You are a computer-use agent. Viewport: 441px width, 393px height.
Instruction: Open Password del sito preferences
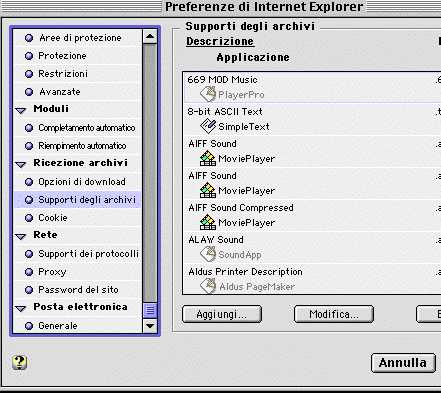pos(78,290)
